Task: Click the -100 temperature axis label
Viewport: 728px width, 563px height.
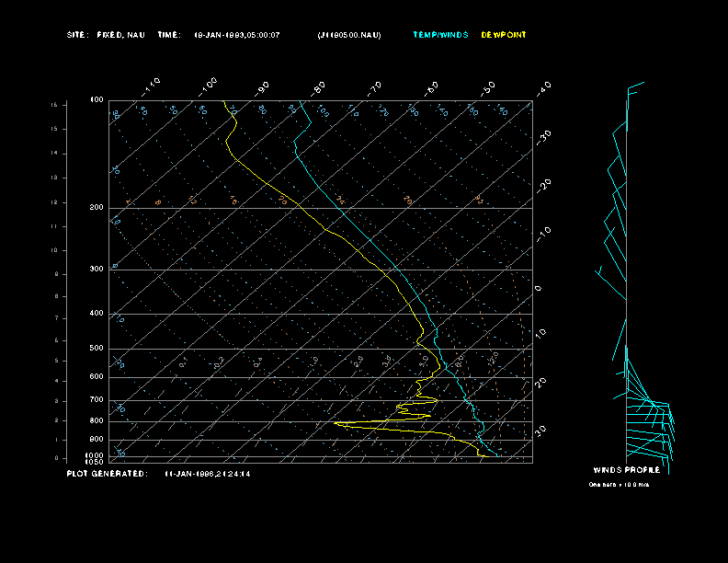Action: tap(208, 87)
